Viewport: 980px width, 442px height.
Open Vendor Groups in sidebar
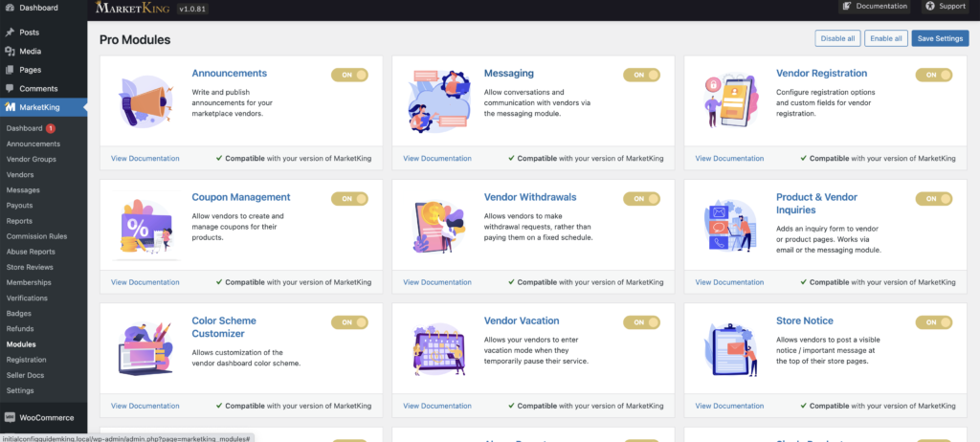(32, 160)
